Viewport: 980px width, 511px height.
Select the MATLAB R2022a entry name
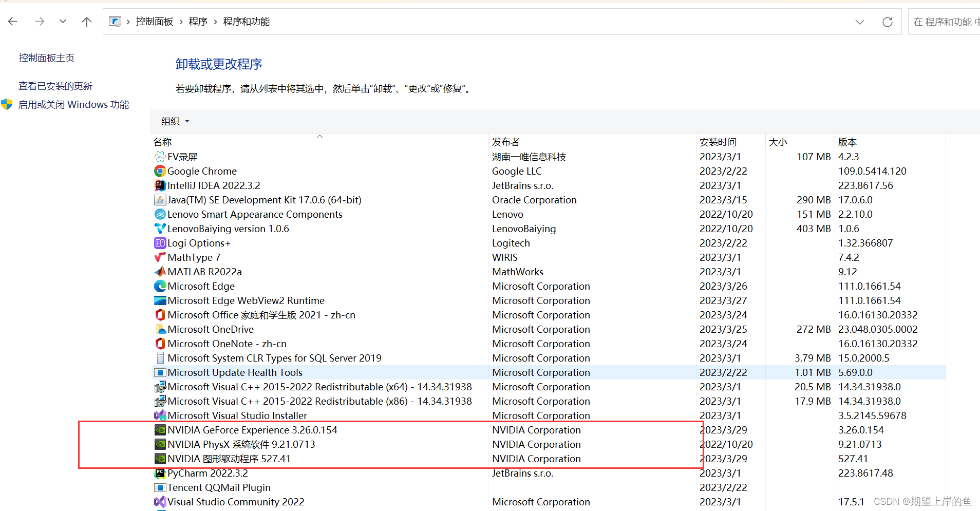pos(204,272)
